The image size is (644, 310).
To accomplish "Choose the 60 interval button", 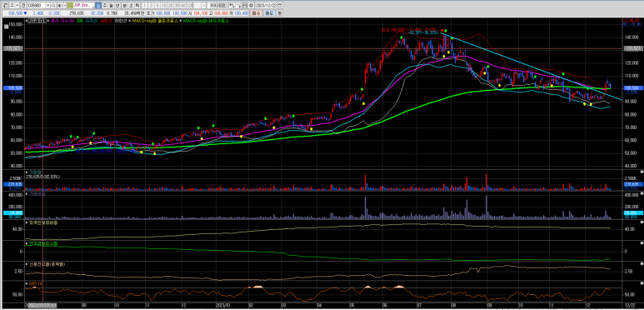I will coord(182,5).
